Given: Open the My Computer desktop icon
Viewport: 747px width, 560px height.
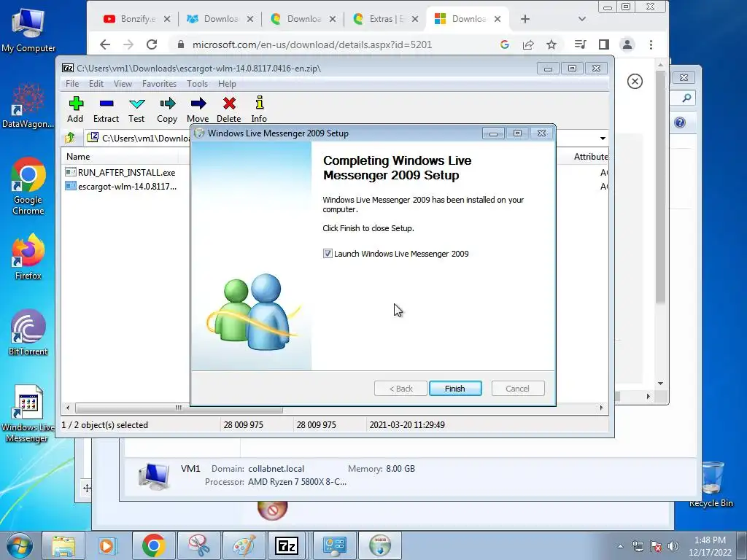Looking at the screenshot, I should [28, 29].
